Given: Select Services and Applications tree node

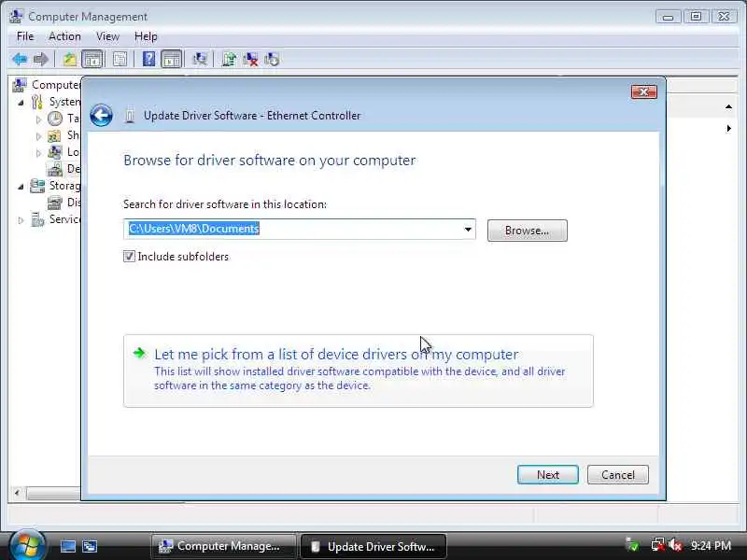Looking at the screenshot, I should click(x=55, y=219).
